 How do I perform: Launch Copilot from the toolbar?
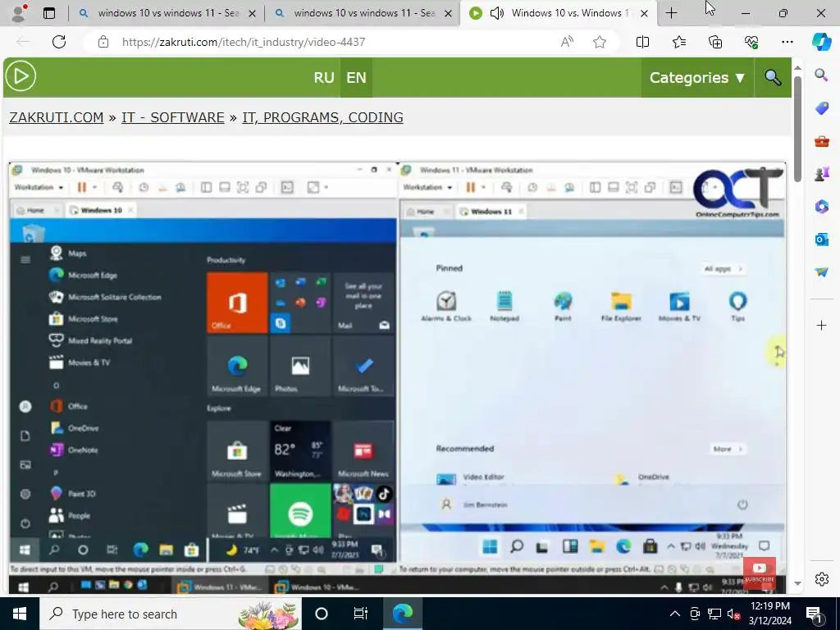point(821,42)
